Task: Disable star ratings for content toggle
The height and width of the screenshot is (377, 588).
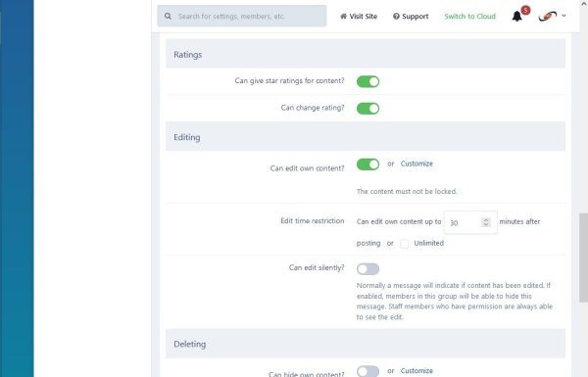Action: (367, 81)
